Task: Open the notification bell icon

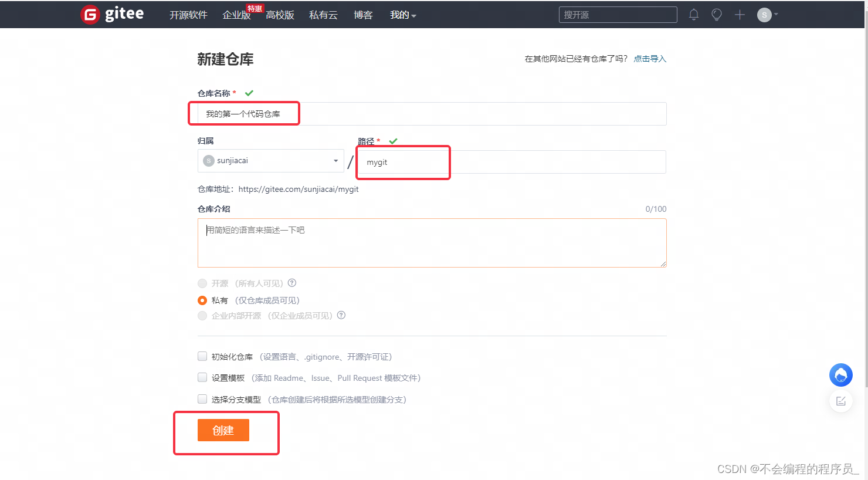Action: [x=694, y=15]
